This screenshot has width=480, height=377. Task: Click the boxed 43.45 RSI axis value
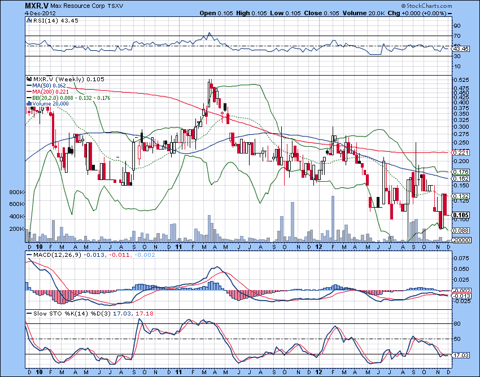click(x=461, y=49)
